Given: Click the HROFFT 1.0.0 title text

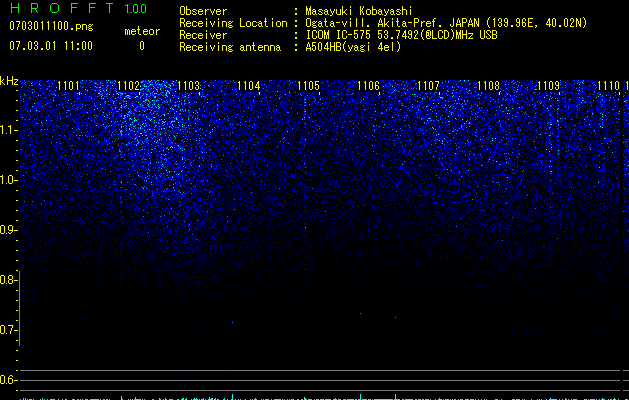Looking at the screenshot, I should pos(78,8).
